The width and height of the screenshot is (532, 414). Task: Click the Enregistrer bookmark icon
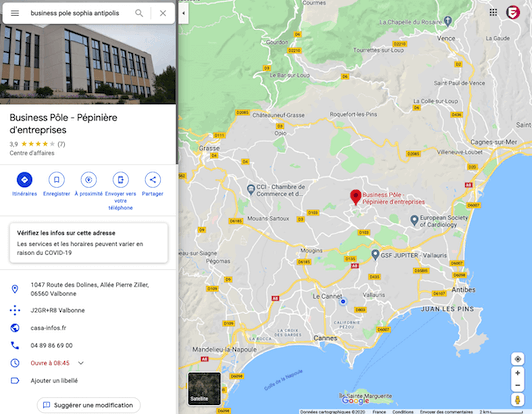click(56, 180)
